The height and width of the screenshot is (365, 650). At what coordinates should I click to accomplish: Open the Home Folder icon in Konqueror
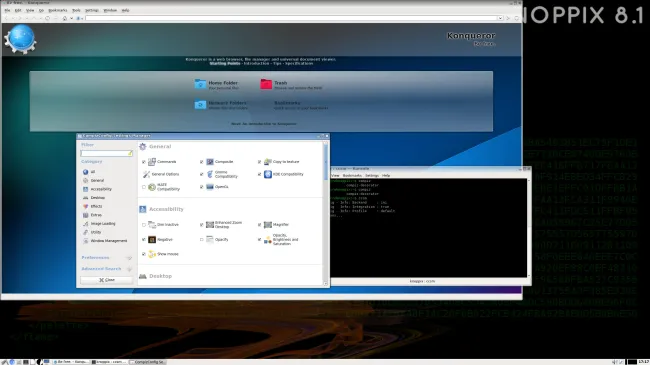coord(200,84)
